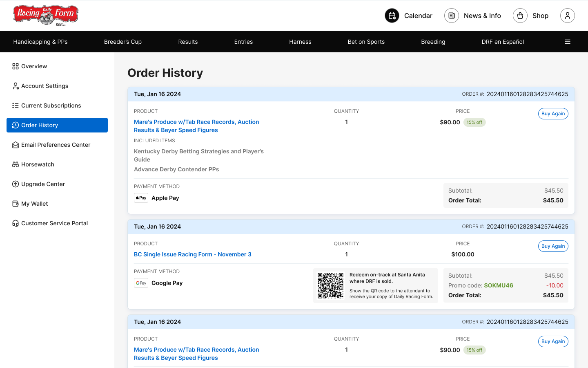Open the Calendar icon button
Screen dimensions: 588x368
point(392,16)
